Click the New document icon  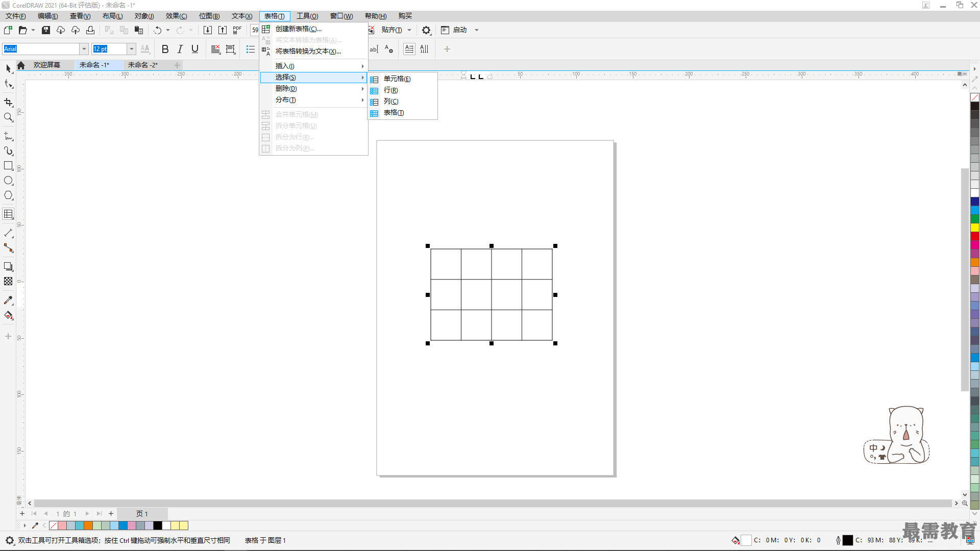[x=8, y=30]
